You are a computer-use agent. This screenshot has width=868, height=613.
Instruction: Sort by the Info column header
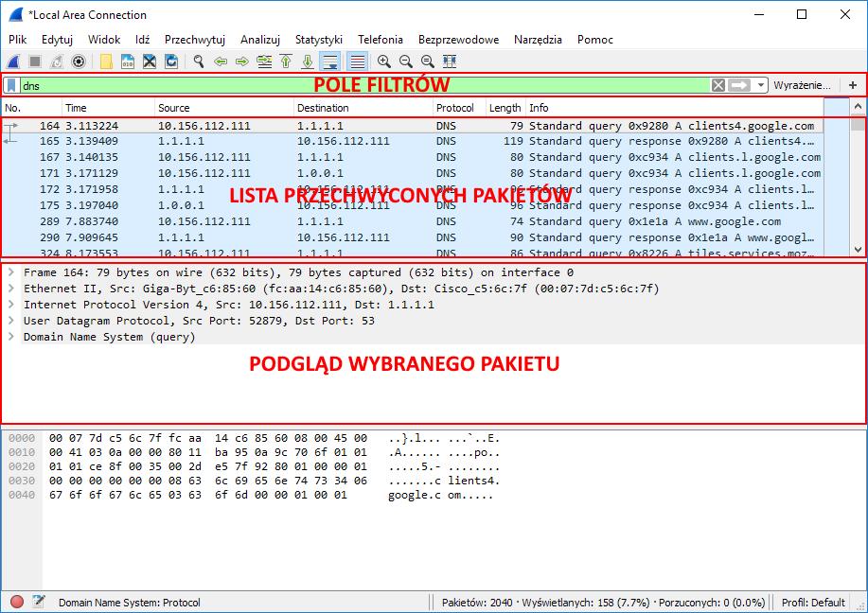(674, 108)
